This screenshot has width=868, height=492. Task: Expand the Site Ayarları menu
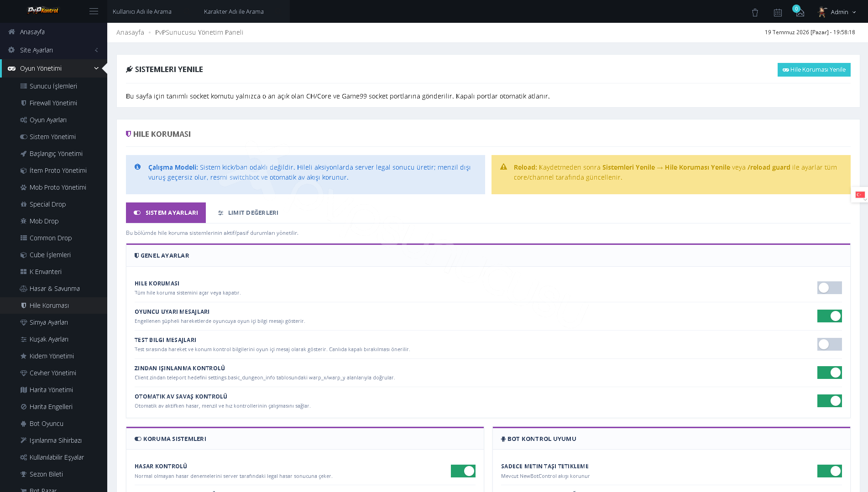[53, 50]
